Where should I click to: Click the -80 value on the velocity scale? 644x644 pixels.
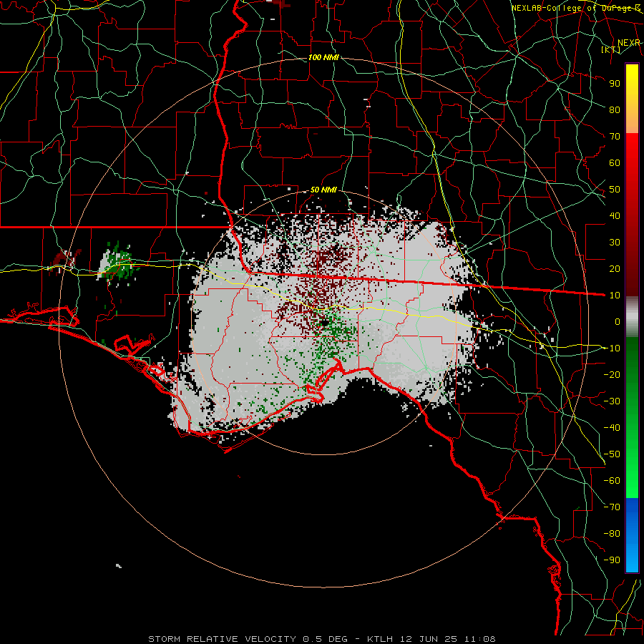point(612,534)
